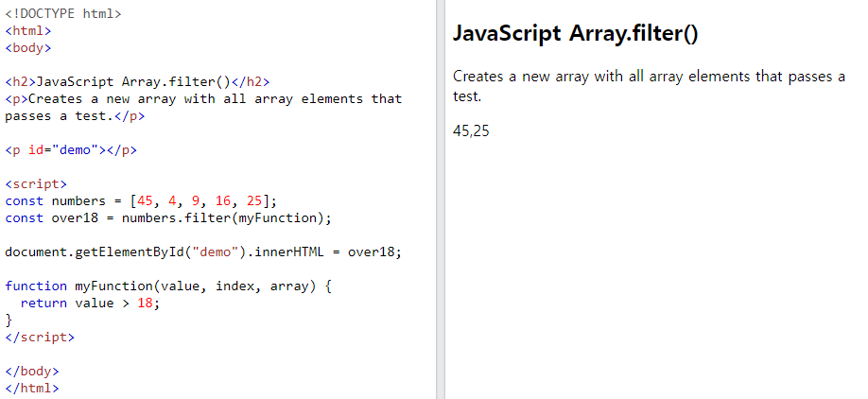Click the opening <html> tag line
The width and height of the screenshot is (868, 399).
28,31
